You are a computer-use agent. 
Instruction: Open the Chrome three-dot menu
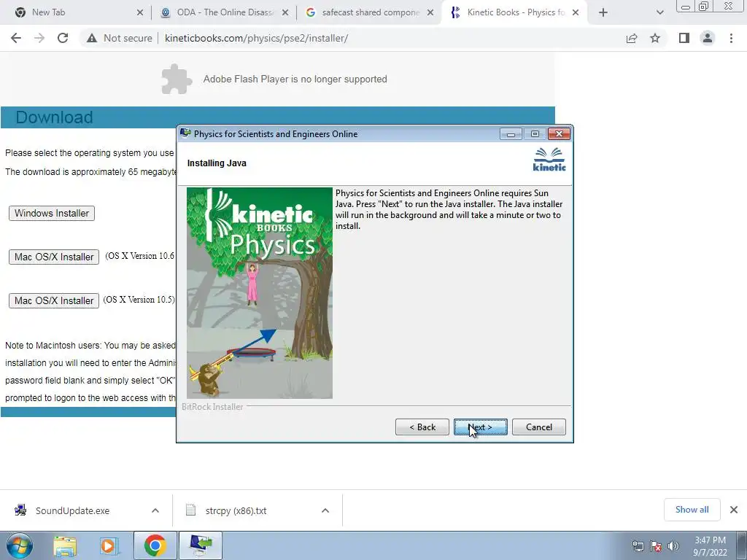(731, 38)
